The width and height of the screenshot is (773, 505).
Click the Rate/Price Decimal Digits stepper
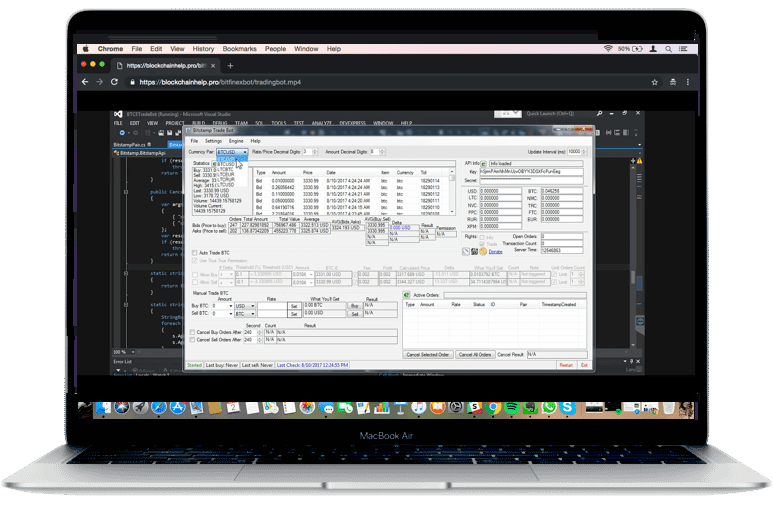pos(315,152)
